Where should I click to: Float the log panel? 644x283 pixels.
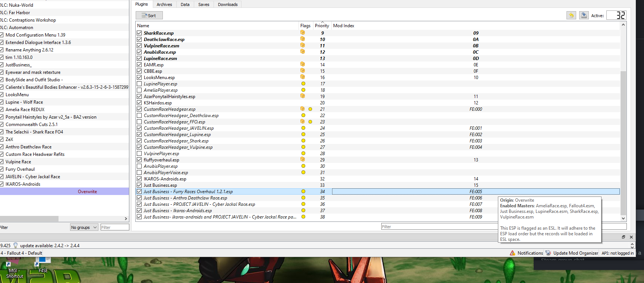point(624,237)
